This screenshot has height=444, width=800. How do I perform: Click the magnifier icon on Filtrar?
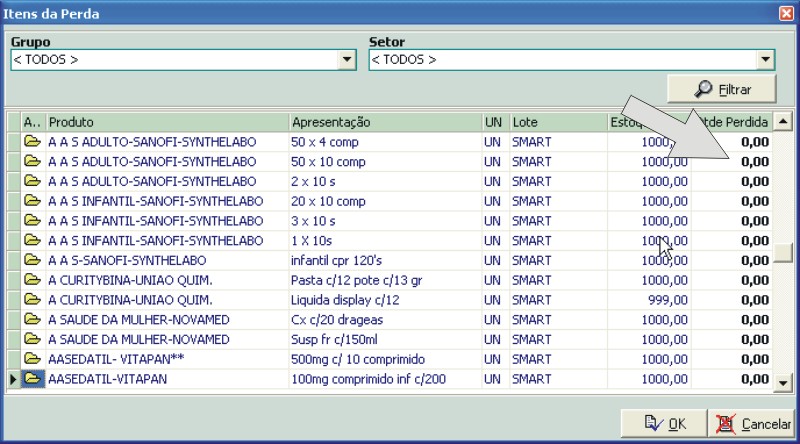(x=704, y=89)
